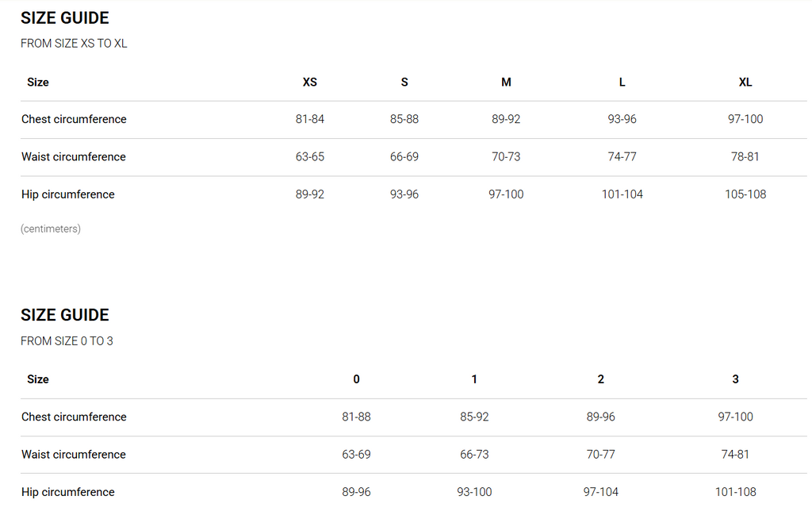Image resolution: width=812 pixels, height=519 pixels.
Task: Click the S waist value 66-69
Action: [404, 157]
